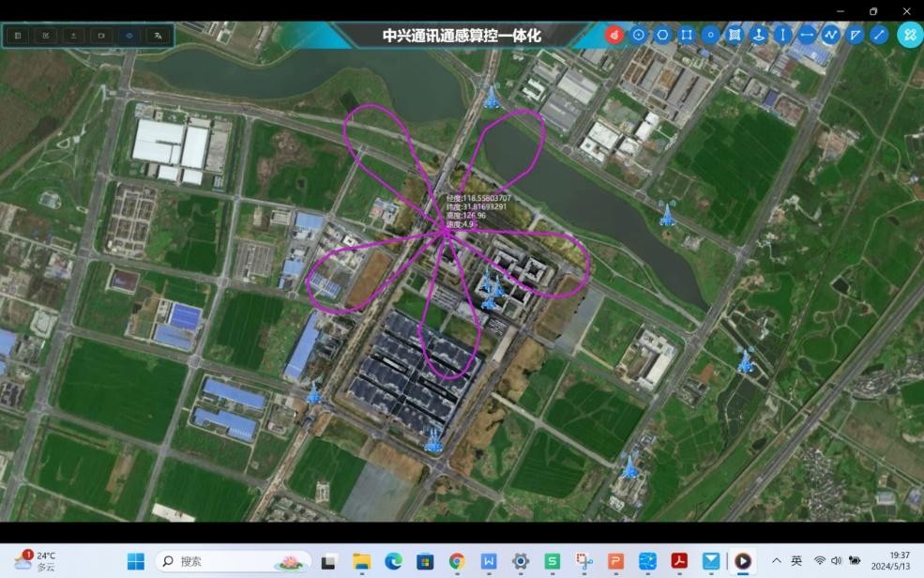Open Adobe Acrobat from the taskbar
This screenshot has height=578, width=924.
(679, 561)
